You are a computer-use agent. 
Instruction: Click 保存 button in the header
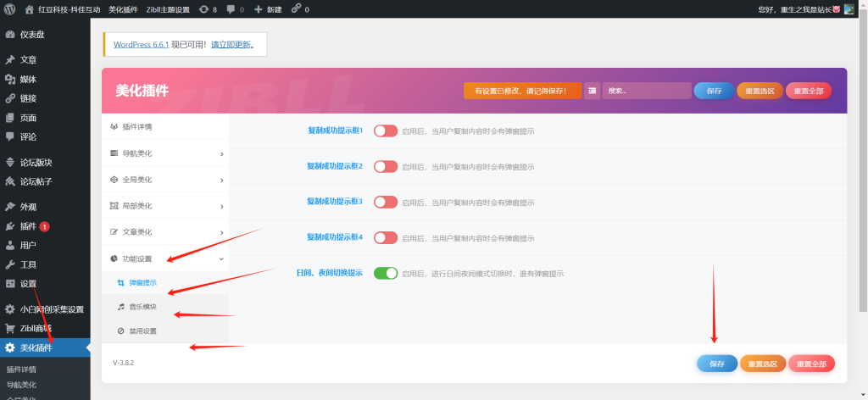pyautogui.click(x=714, y=91)
